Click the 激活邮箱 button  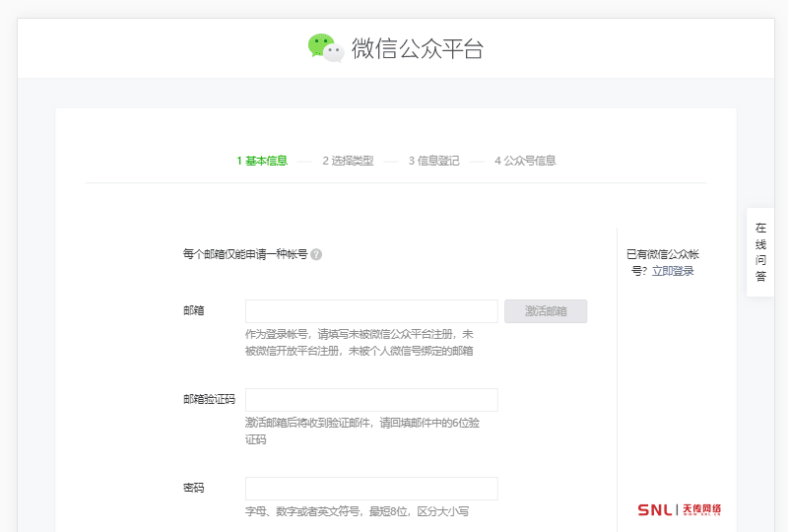click(546, 311)
